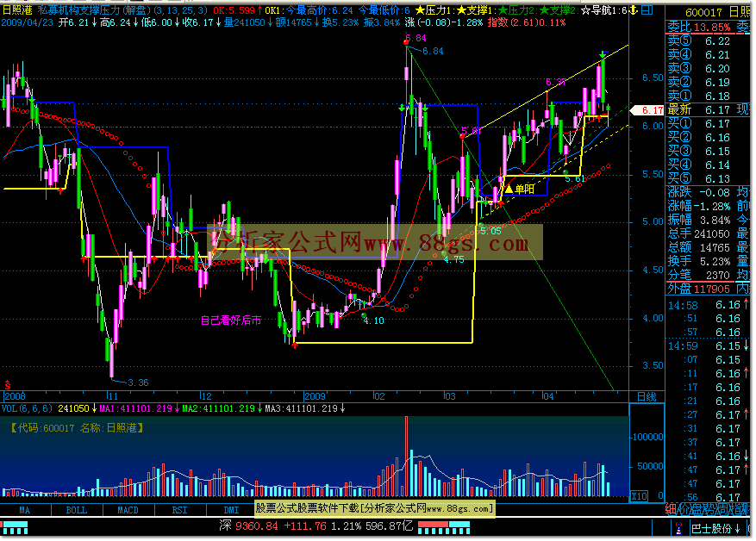Click the 股票公式股票软件下载 banner link
756x541 pixels.
pyautogui.click(x=374, y=508)
